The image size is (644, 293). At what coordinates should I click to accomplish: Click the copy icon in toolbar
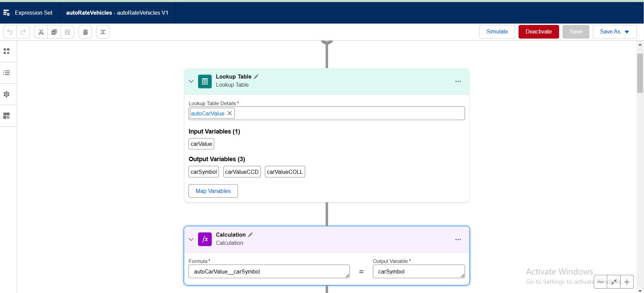pyautogui.click(x=54, y=32)
